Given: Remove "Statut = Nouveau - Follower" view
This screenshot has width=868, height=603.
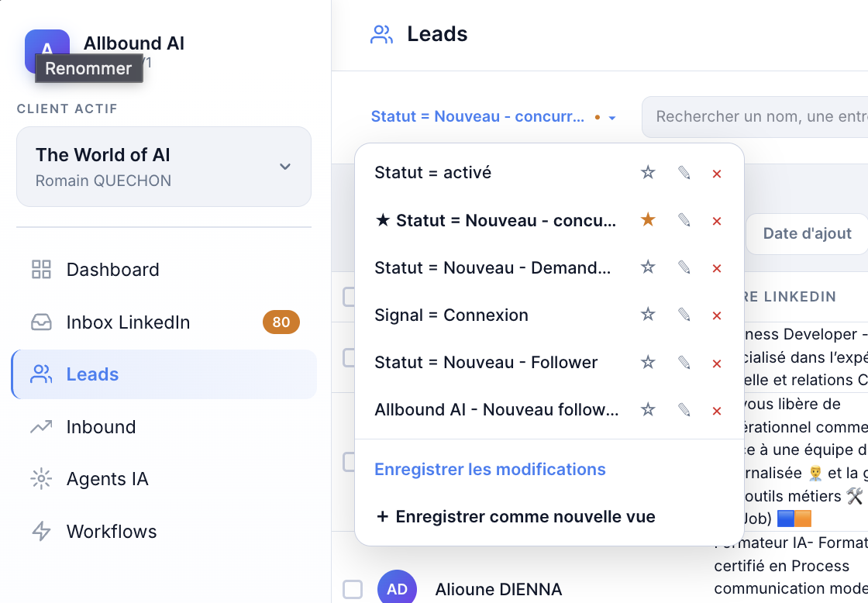Looking at the screenshot, I should 717,364.
